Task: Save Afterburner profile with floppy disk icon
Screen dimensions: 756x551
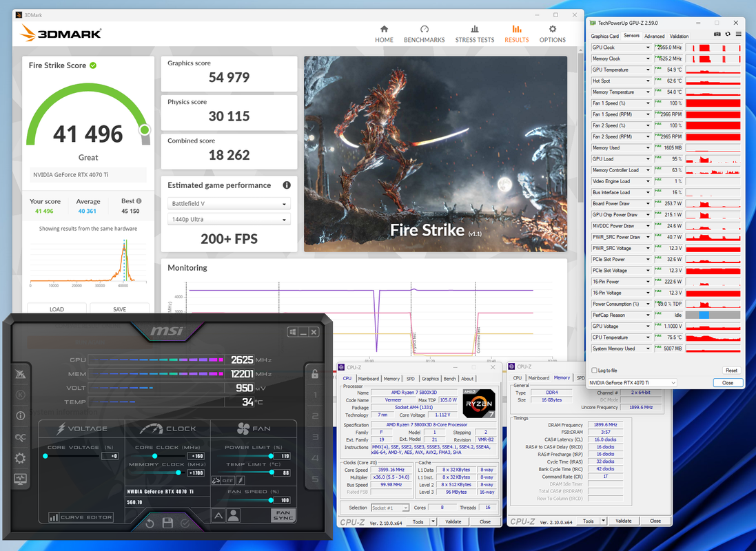Action: [167, 523]
